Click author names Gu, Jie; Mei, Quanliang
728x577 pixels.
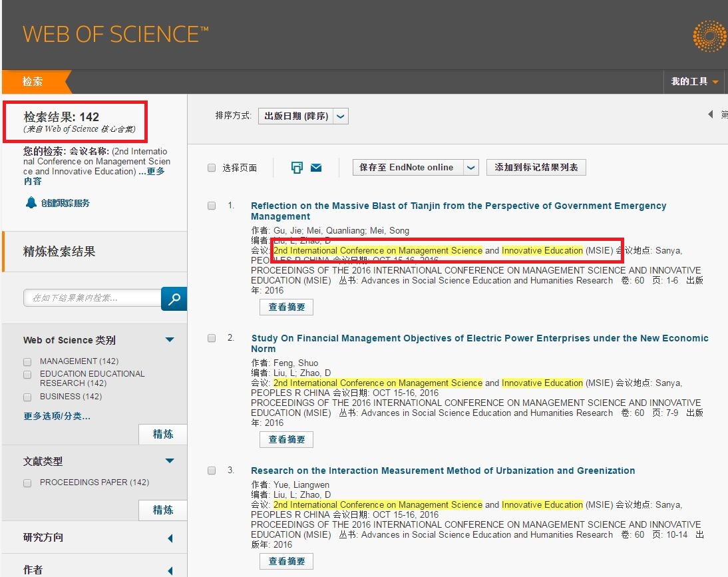319,231
